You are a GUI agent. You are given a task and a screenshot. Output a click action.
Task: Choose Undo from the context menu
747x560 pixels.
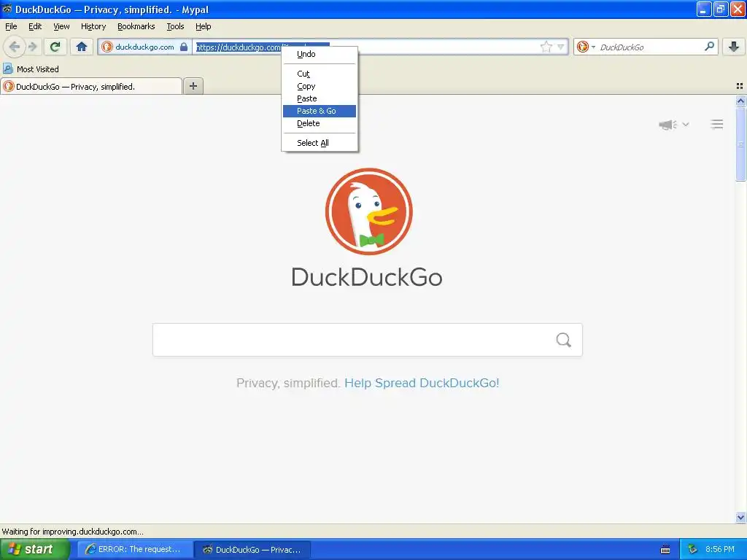pyautogui.click(x=320, y=54)
